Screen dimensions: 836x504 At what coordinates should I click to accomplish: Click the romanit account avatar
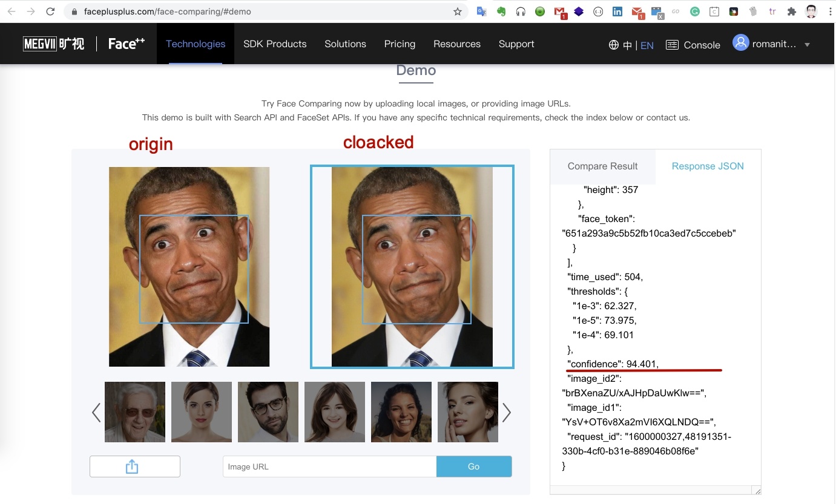click(x=740, y=43)
